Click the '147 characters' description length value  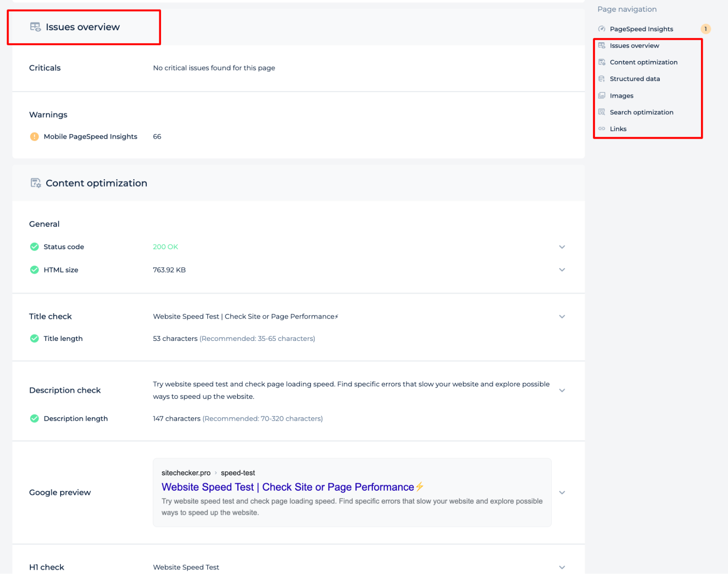click(x=177, y=419)
